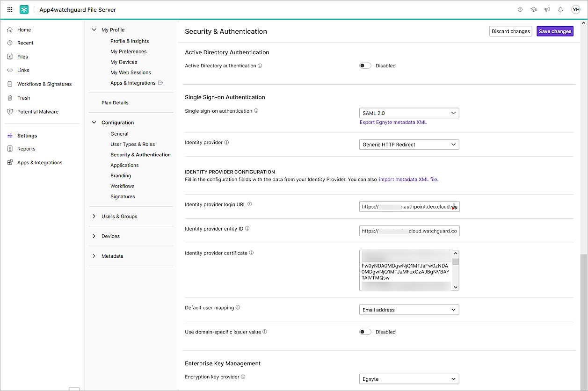Open the notifications bell icon
Screen dimensions: 588x391
pyautogui.click(x=560, y=9)
